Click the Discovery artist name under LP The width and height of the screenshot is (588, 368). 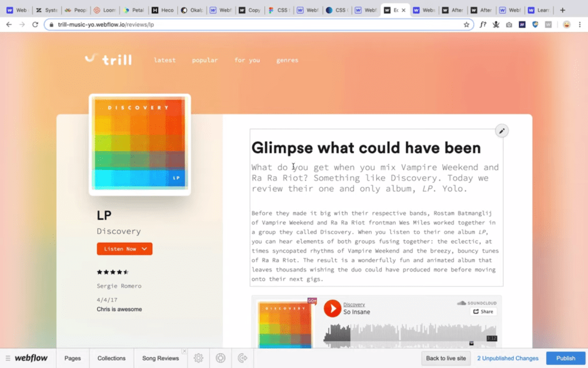click(x=118, y=231)
